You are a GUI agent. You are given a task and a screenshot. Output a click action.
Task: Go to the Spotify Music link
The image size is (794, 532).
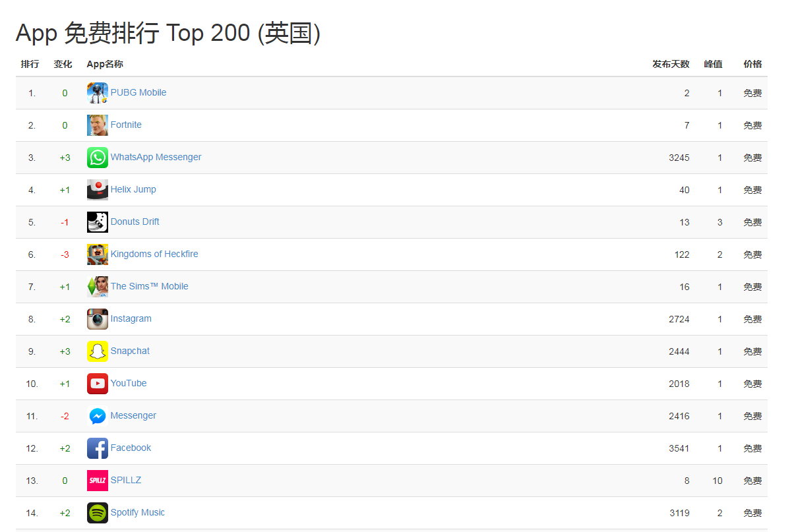[x=138, y=512]
